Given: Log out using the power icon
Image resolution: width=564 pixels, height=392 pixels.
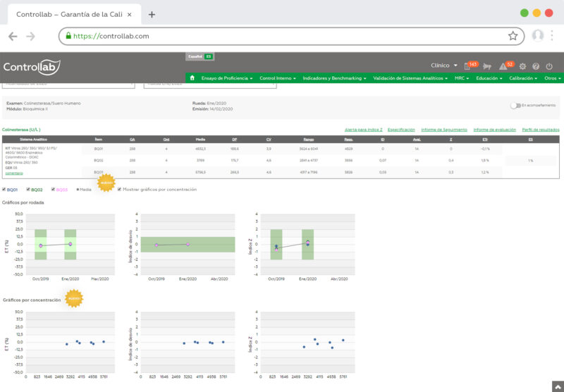Looking at the screenshot, I should (549, 66).
